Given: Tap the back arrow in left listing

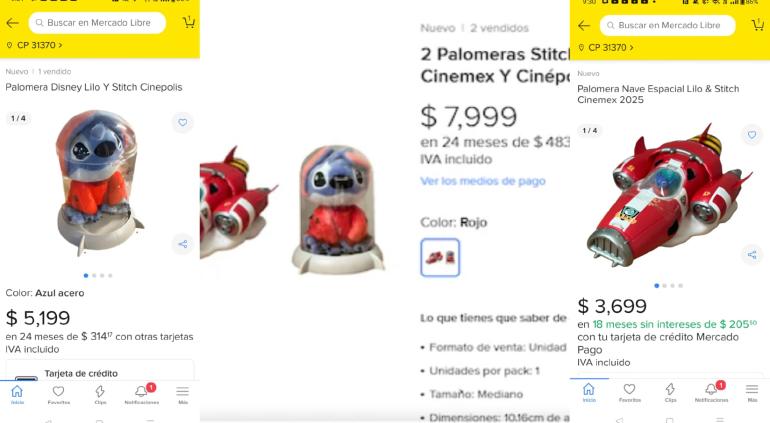Looking at the screenshot, I should click(12, 23).
